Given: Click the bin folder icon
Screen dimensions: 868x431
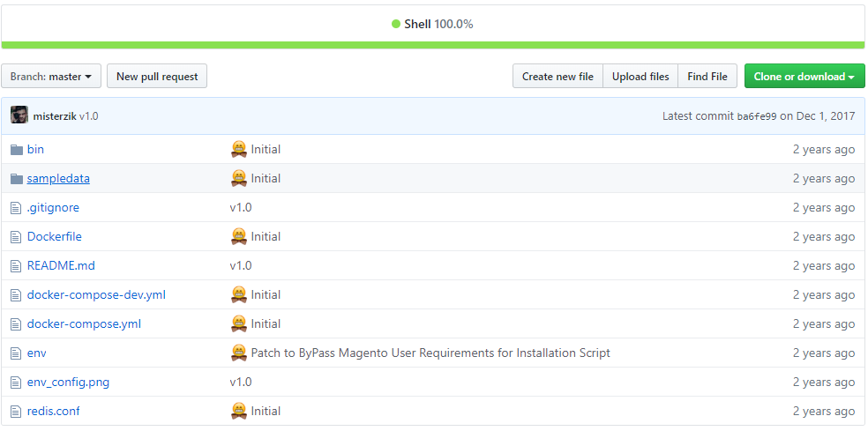Looking at the screenshot, I should point(17,149).
